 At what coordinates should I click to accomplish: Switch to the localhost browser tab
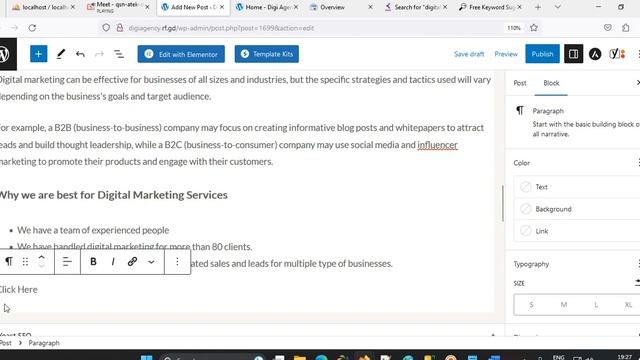(x=43, y=7)
